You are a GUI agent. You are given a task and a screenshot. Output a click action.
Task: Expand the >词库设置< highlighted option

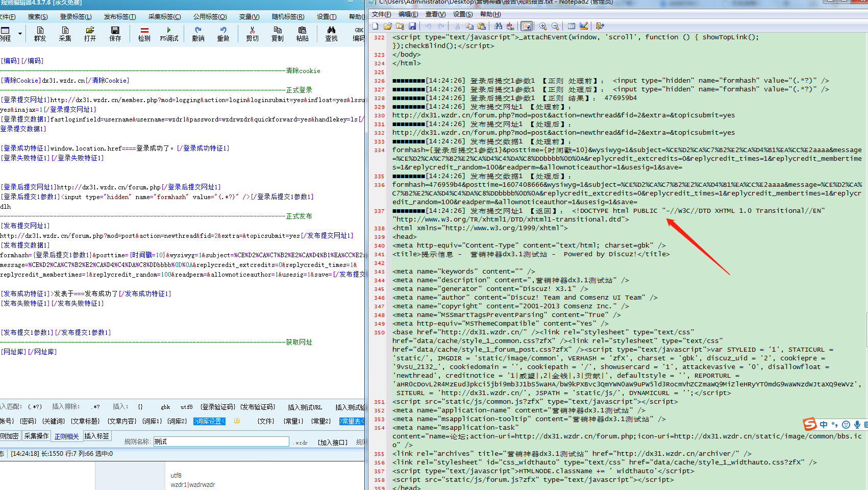[209, 421]
